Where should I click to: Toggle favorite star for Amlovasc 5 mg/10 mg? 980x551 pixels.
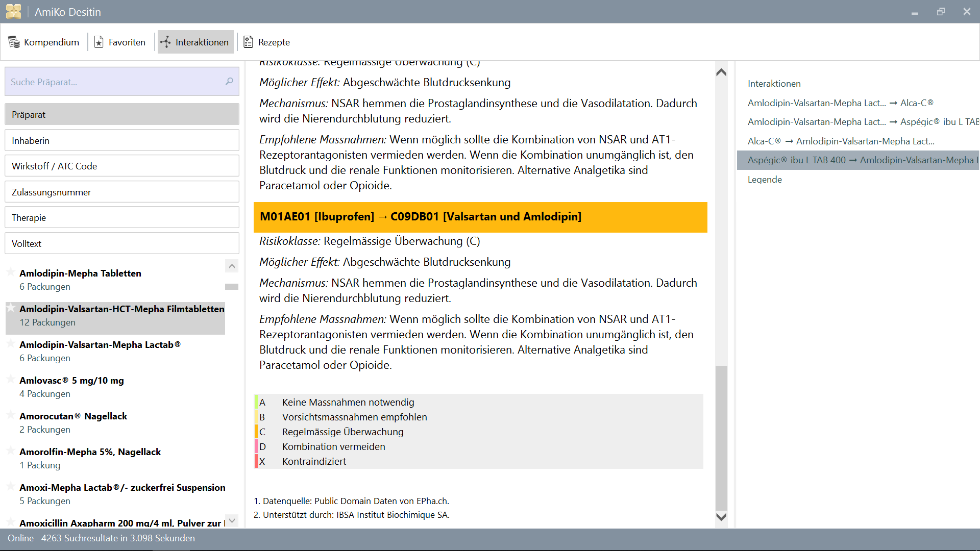pyautogui.click(x=10, y=379)
